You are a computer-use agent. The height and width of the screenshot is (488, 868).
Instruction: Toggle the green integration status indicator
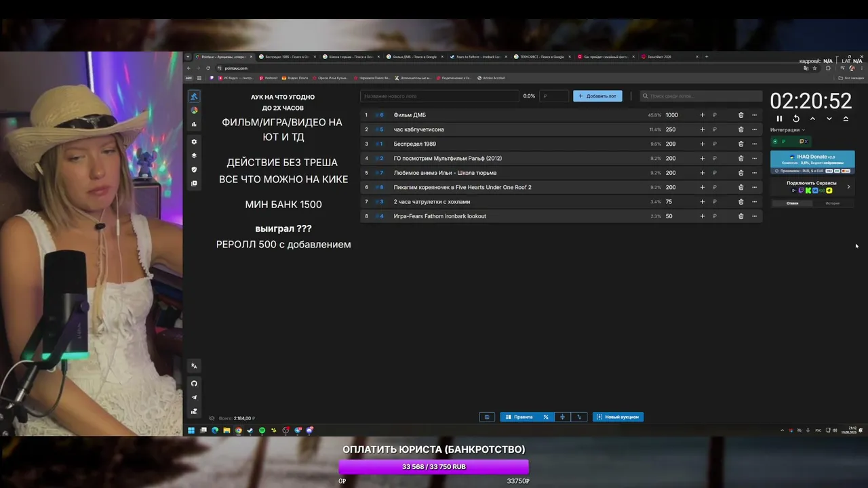[775, 142]
